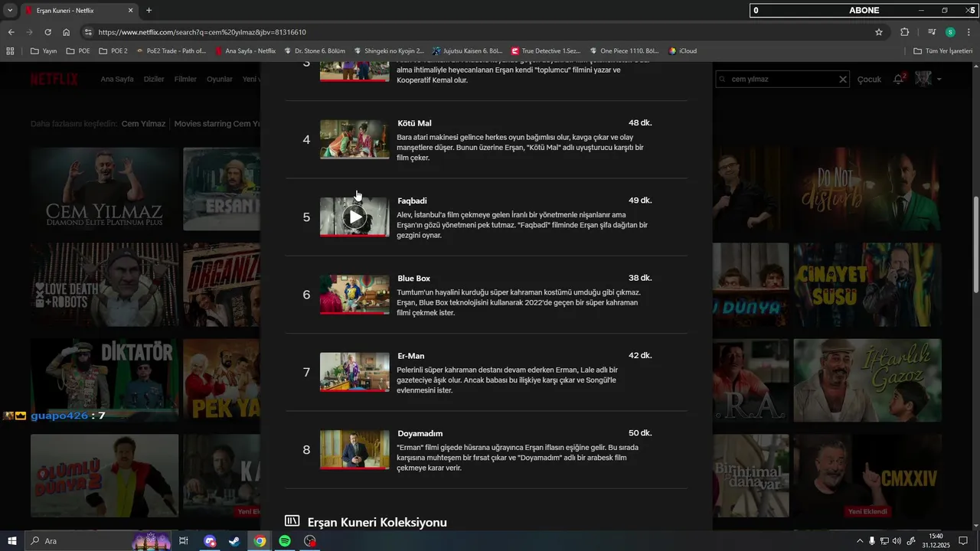The image size is (980, 551).
Task: Open the Yayın bookmarks folder
Action: (44, 51)
